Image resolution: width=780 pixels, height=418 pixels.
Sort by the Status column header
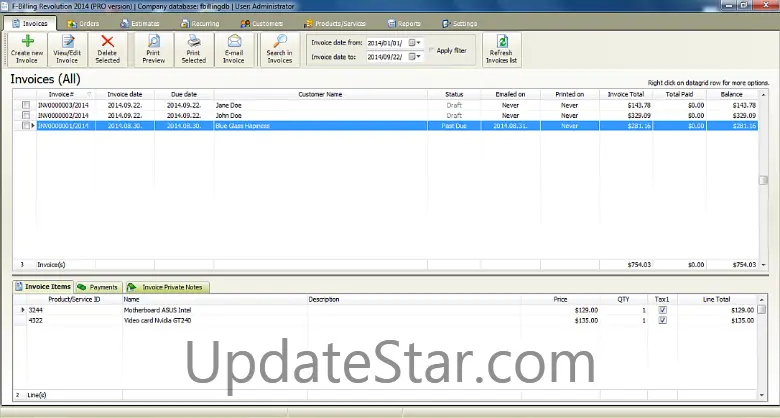coord(454,94)
